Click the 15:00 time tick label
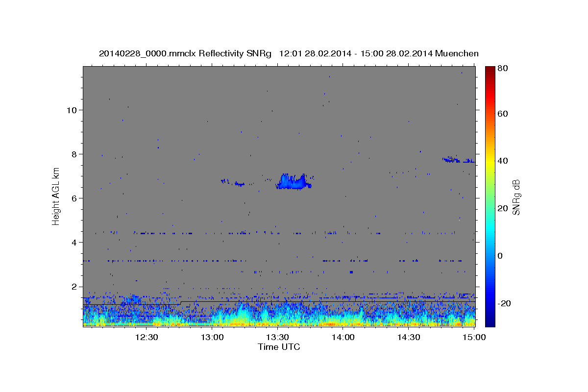This screenshot has height=392, width=588. click(474, 337)
